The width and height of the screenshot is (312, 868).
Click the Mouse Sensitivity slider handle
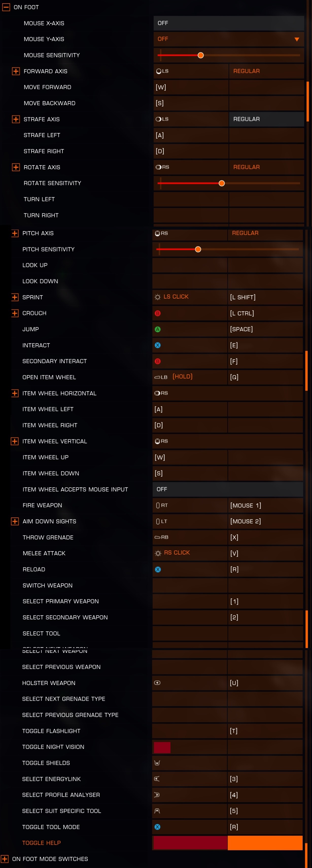point(201,55)
